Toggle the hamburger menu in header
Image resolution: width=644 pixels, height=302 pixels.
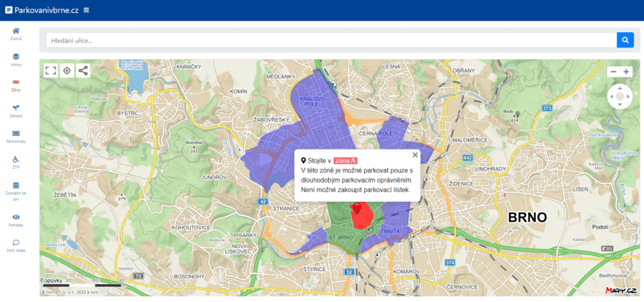coord(86,10)
